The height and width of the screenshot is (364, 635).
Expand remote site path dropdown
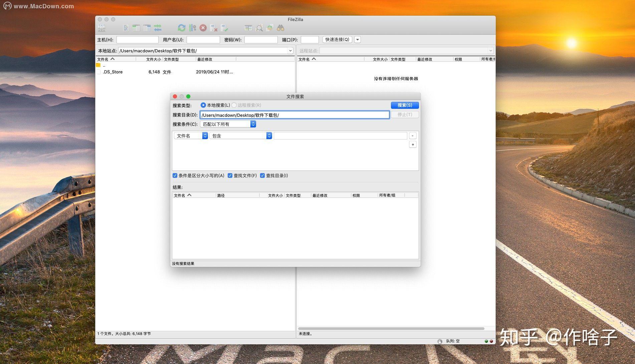[490, 51]
